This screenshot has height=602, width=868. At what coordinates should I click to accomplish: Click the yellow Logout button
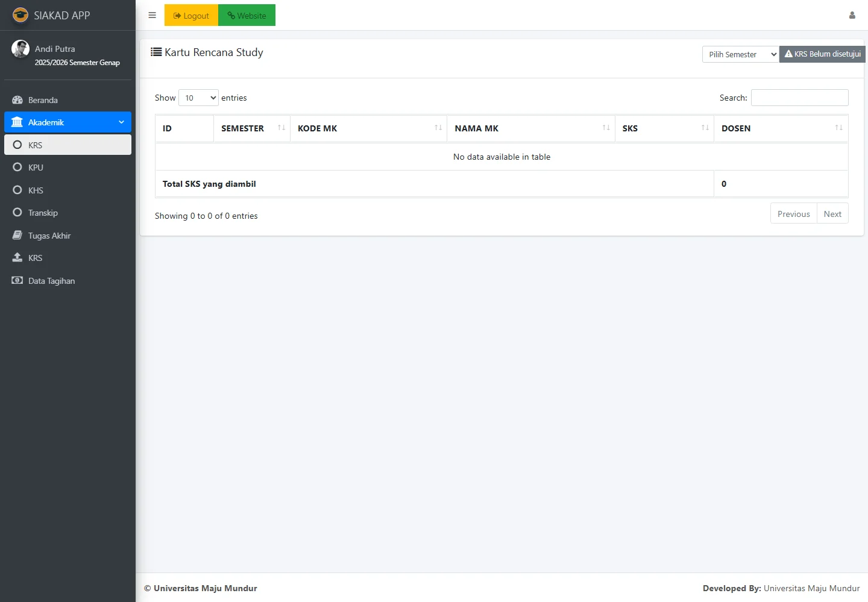point(191,16)
